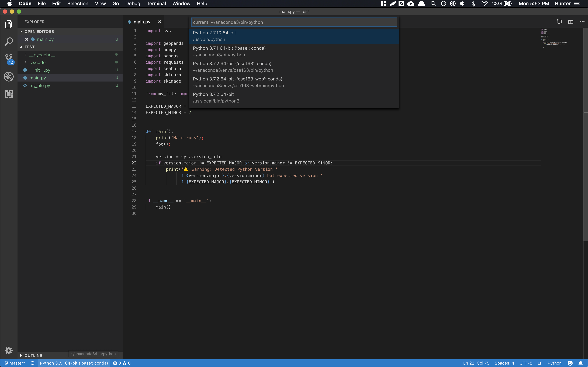The height and width of the screenshot is (367, 588).
Task: Click Python 3.7.1 interpreter in status bar
Action: 74,363
